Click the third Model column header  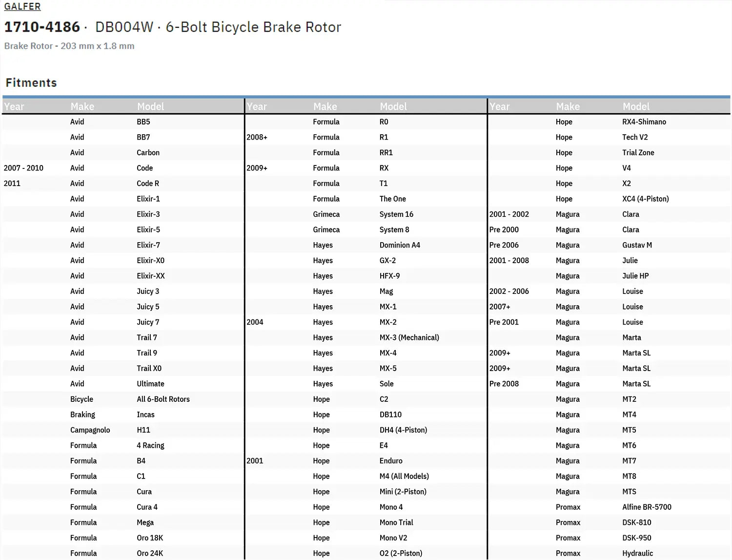(636, 106)
